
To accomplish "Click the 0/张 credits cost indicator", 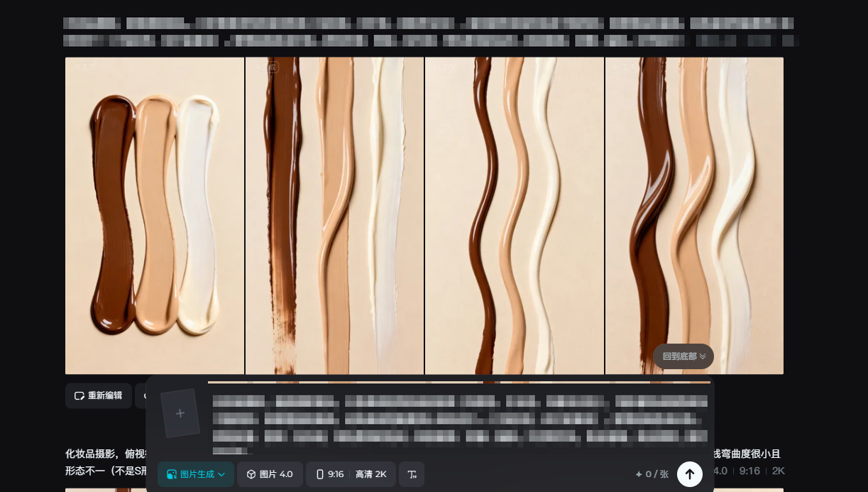I will pyautogui.click(x=652, y=474).
